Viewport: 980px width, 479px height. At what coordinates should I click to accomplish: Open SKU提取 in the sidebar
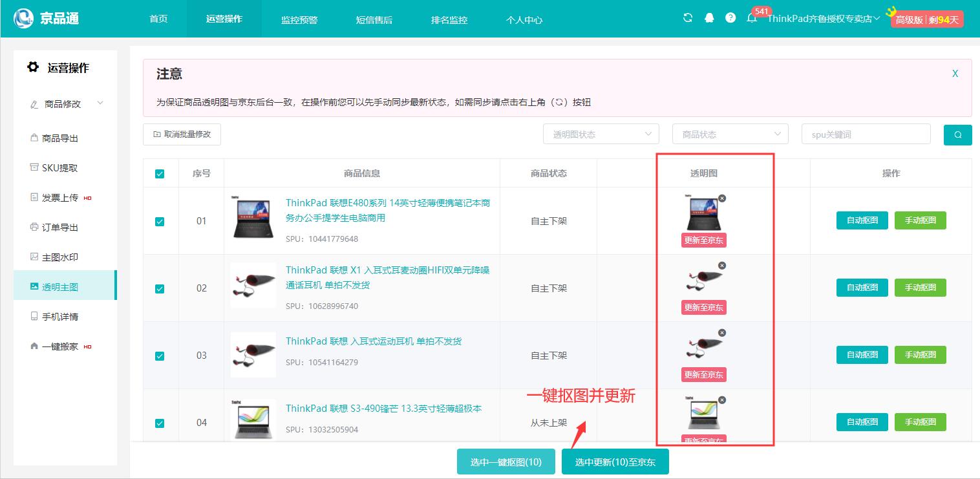(59, 168)
